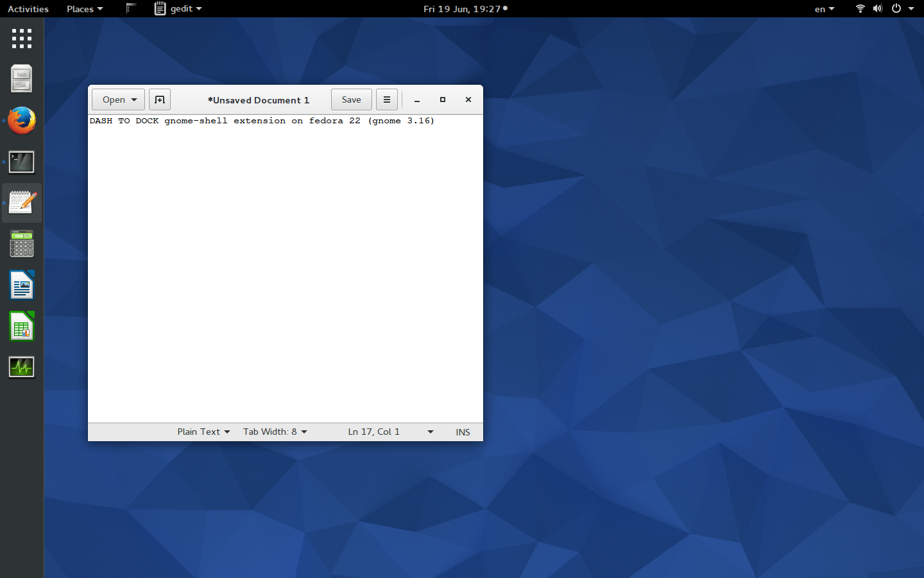Open the gedit application menu
Screen dimensions: 924x578
coord(178,9)
